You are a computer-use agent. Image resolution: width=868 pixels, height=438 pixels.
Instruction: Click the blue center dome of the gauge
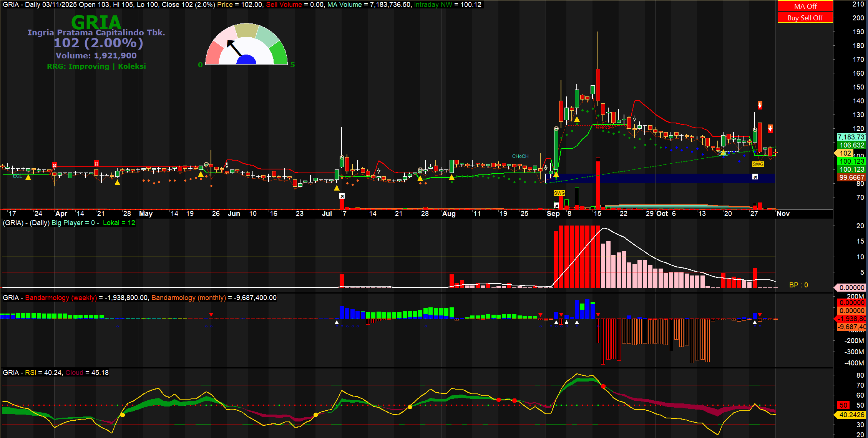click(x=246, y=60)
